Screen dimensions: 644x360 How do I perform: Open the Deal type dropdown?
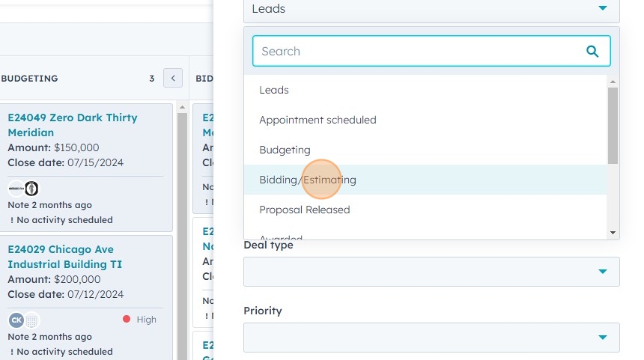[431, 272]
